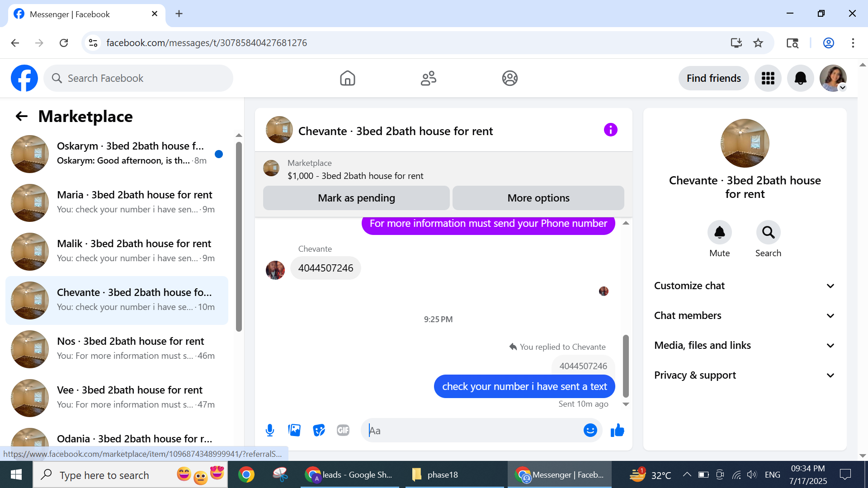Click the conversation list scrollbar
The height and width of the screenshot is (488, 868).
pyautogui.click(x=239, y=237)
